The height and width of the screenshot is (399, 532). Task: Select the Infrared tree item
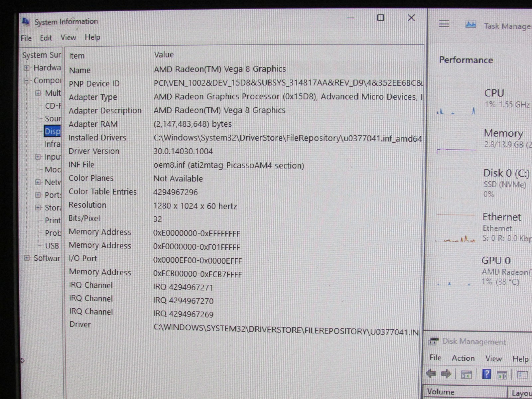[x=53, y=144]
